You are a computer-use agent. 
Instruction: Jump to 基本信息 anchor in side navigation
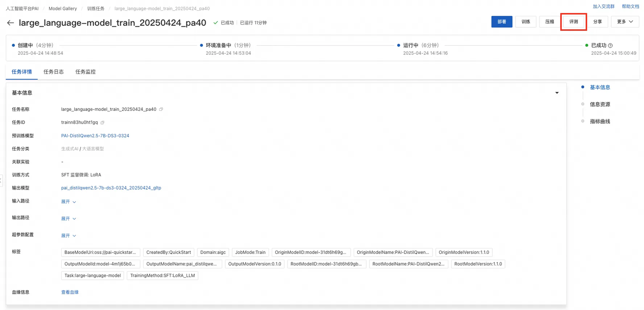coord(600,87)
